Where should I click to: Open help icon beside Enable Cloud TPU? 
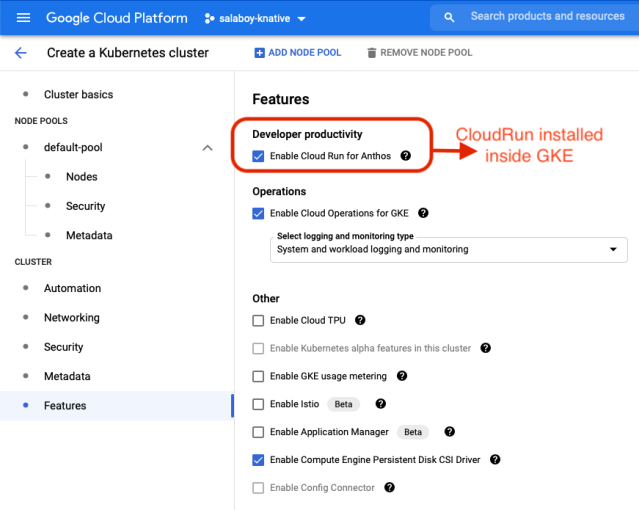coord(360,320)
